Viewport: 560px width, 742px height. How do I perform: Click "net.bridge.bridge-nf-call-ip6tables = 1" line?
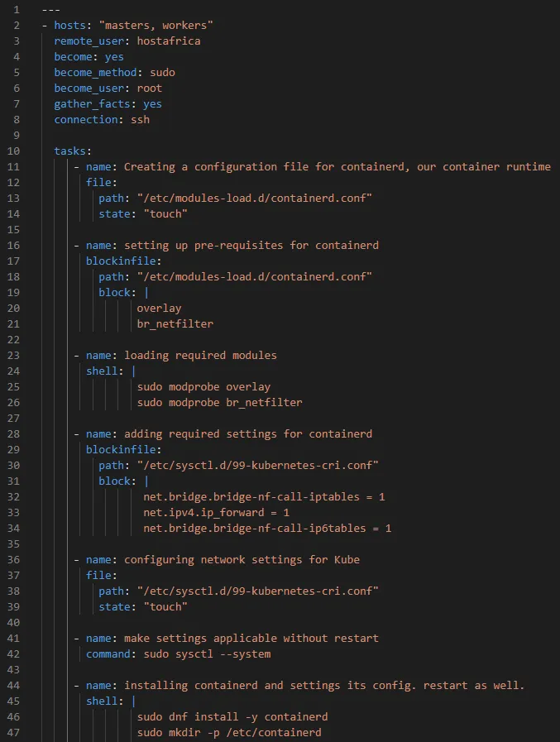267,528
